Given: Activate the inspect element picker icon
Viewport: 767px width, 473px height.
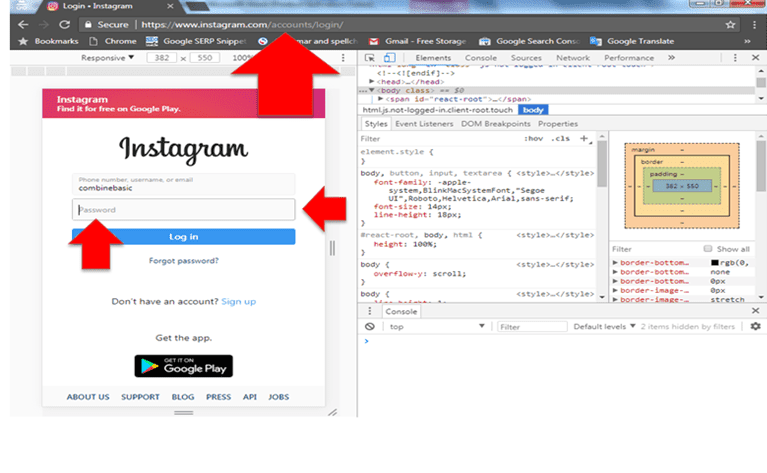Looking at the screenshot, I should [370, 58].
